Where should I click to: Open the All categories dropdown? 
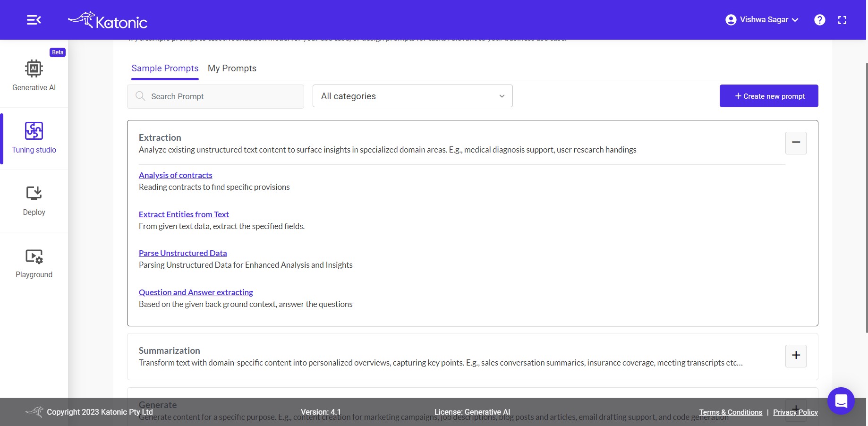[412, 96]
